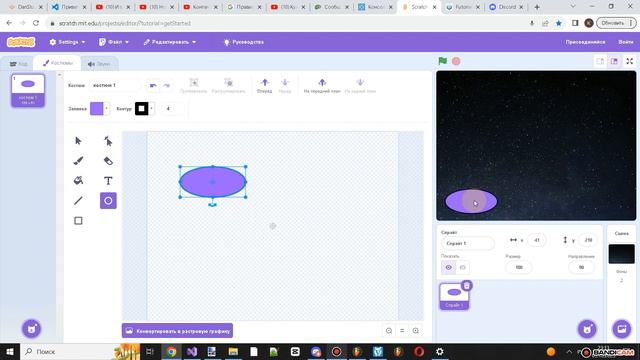The height and width of the screenshot is (360, 640).
Task: Choose the Eraser tool
Action: (108, 161)
